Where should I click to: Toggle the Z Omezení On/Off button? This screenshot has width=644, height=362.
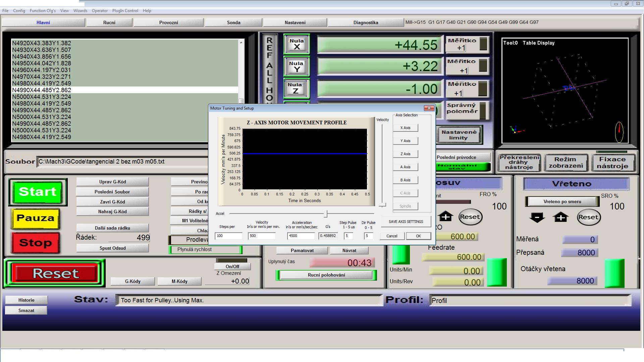(x=232, y=266)
